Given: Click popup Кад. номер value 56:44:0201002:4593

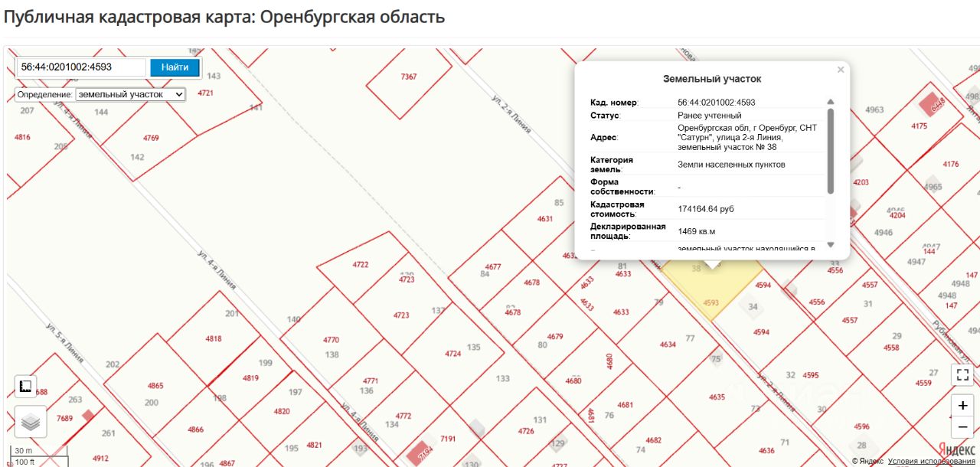Looking at the screenshot, I should [717, 102].
